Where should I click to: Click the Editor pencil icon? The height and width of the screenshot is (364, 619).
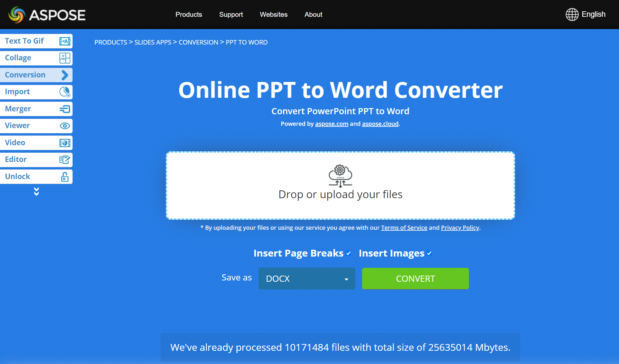(65, 160)
